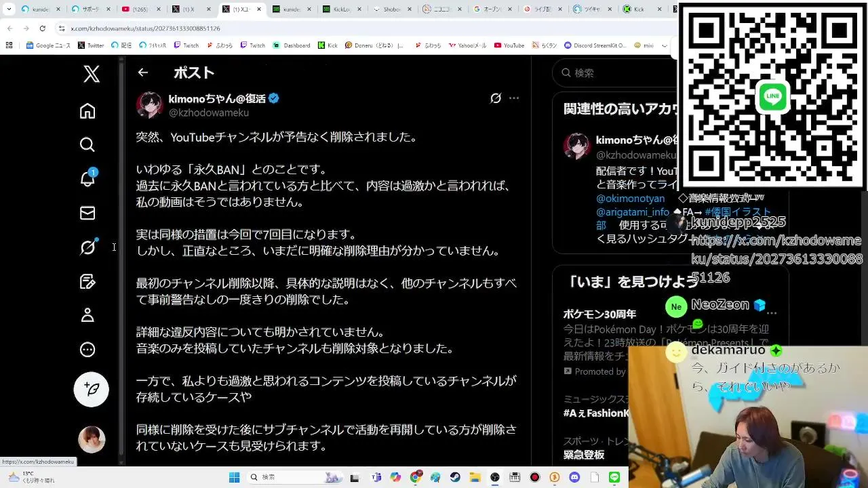Viewport: 868px width, 488px height.
Task: Open kimonoちゃん author avatar on the post
Action: point(149,105)
